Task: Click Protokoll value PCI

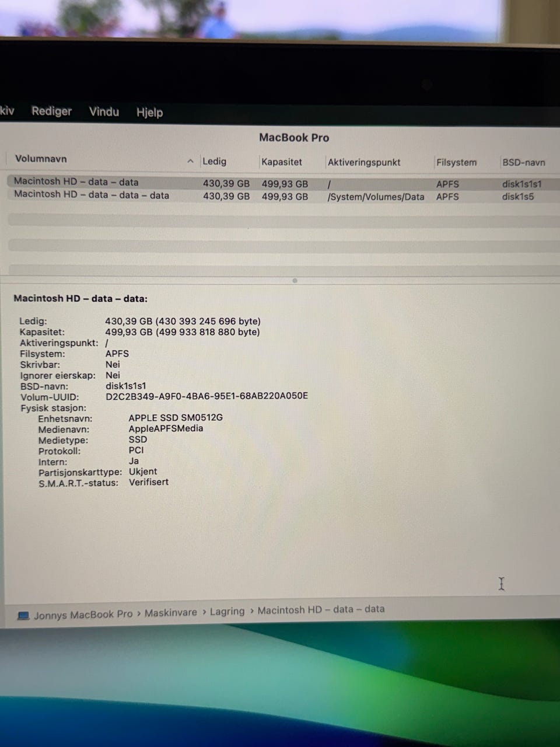Action: 136,450
